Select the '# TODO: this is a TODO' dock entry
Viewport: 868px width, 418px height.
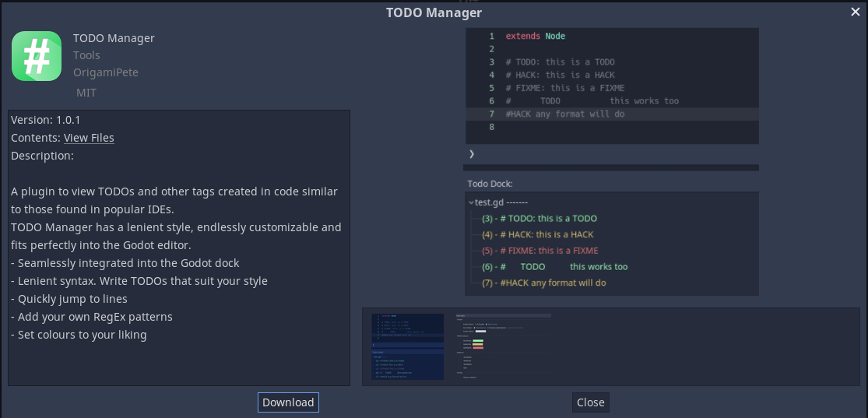(539, 219)
